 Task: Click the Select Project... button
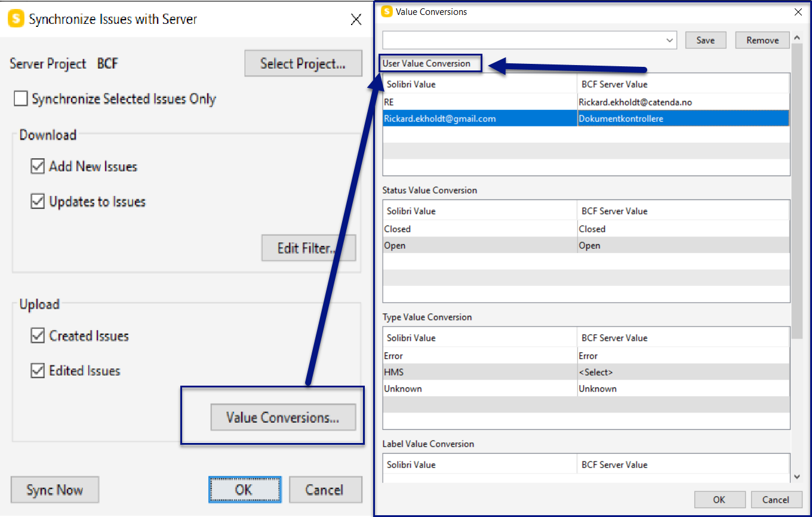[303, 63]
